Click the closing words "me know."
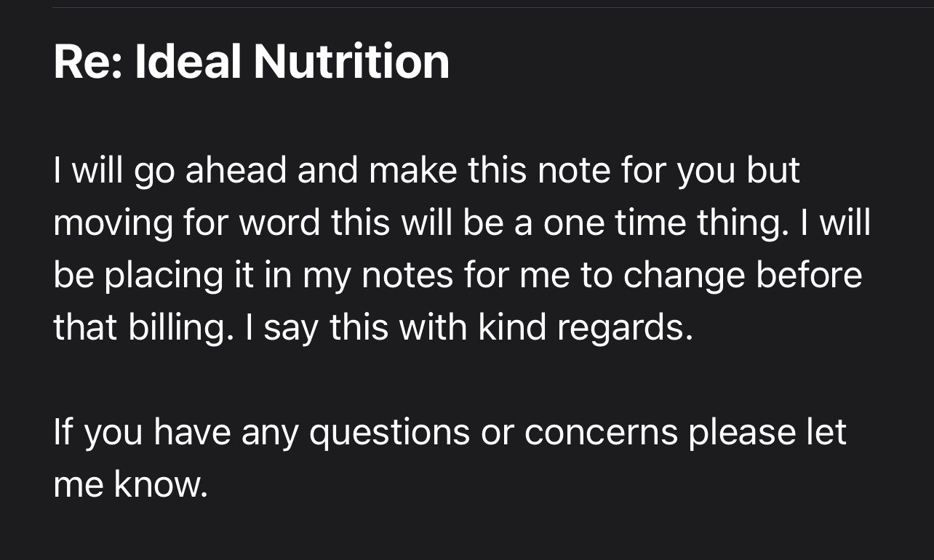Viewport: 934px width, 560px height. [x=130, y=485]
